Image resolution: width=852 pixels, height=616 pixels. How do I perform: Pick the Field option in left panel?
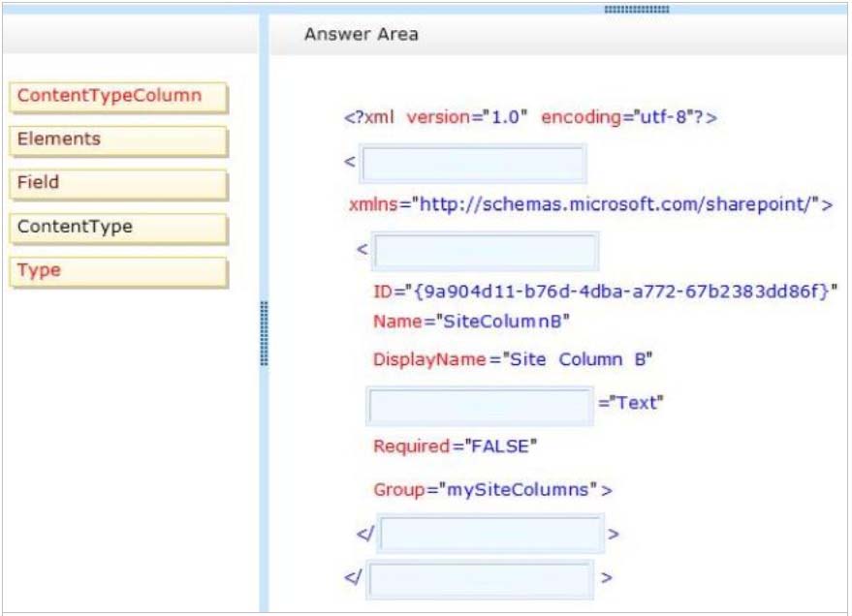point(118,184)
